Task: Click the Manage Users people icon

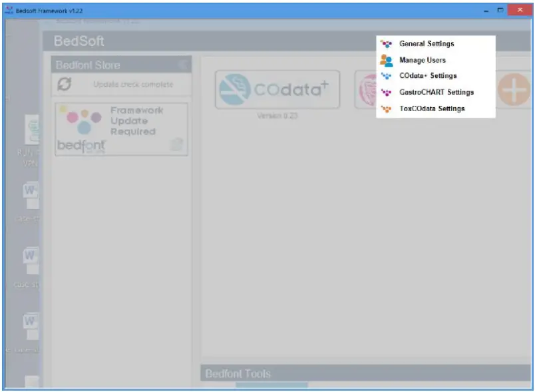Action: [x=385, y=60]
